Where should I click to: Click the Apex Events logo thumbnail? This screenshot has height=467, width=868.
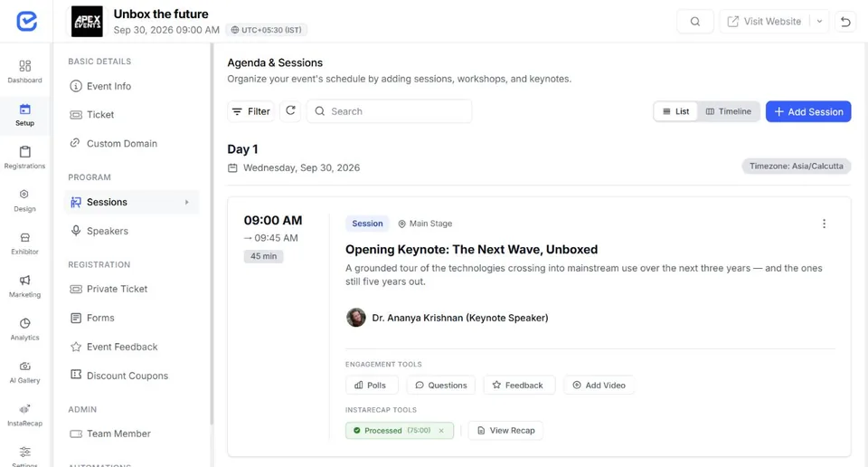click(x=87, y=22)
